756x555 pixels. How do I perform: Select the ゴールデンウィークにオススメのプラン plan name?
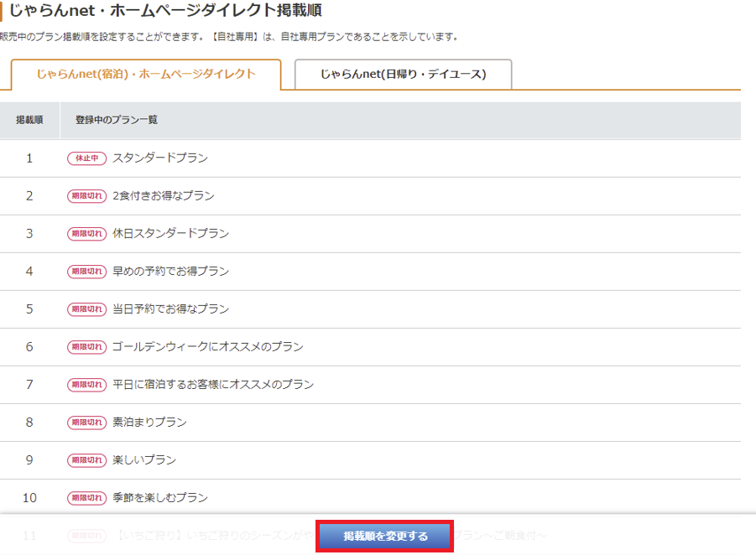point(208,347)
